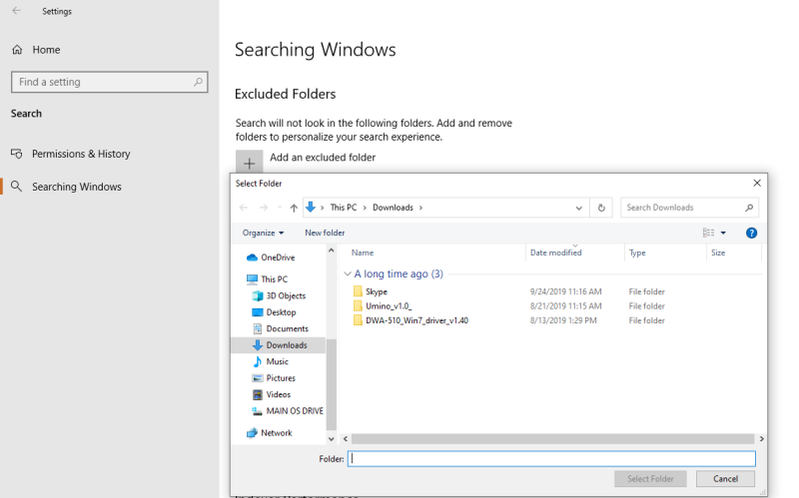Sort by Type column header
Image resolution: width=799 pixels, height=498 pixels.
[637, 253]
